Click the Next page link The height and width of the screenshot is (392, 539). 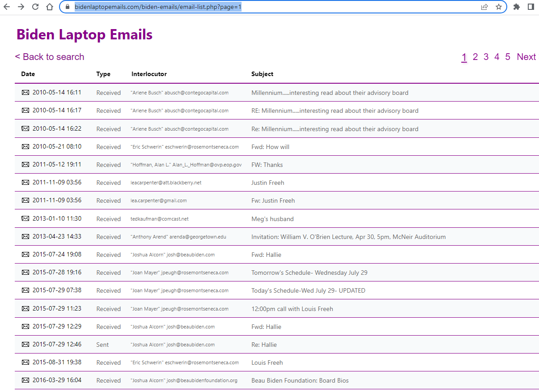526,57
